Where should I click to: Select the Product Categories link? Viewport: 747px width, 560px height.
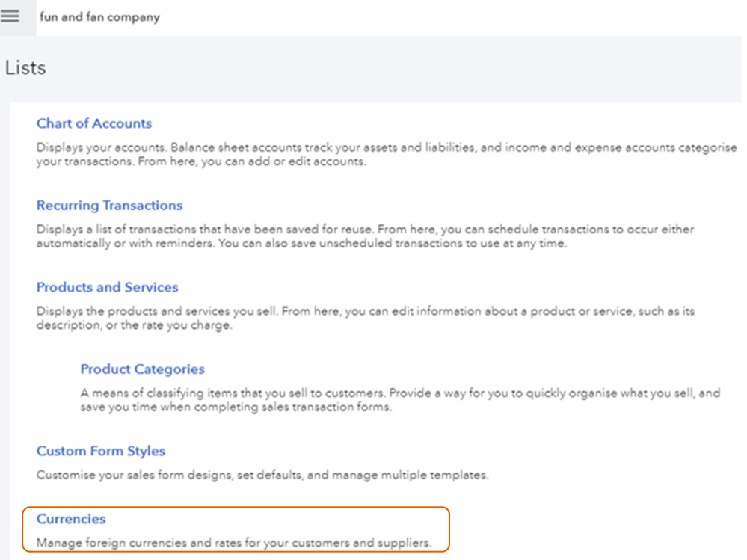coord(142,369)
